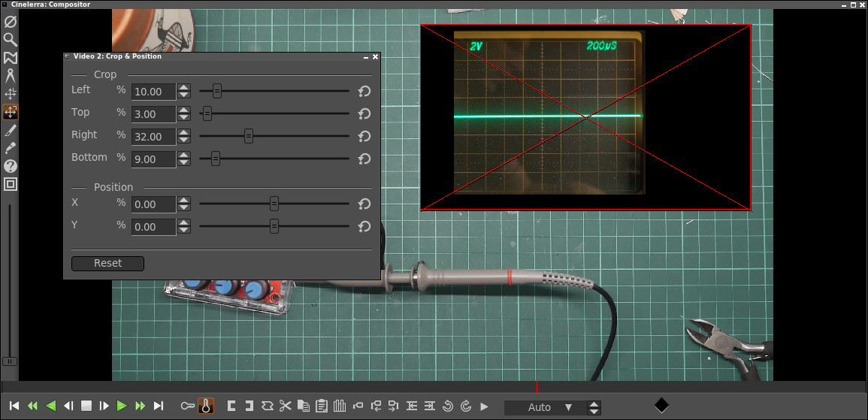Close the Crop & Position dialog
This screenshot has width=868, height=420.
(376, 56)
